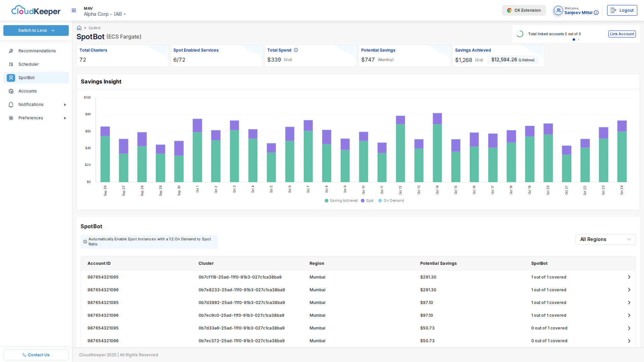
Task: Open the All Regions dropdown
Action: coord(605,239)
